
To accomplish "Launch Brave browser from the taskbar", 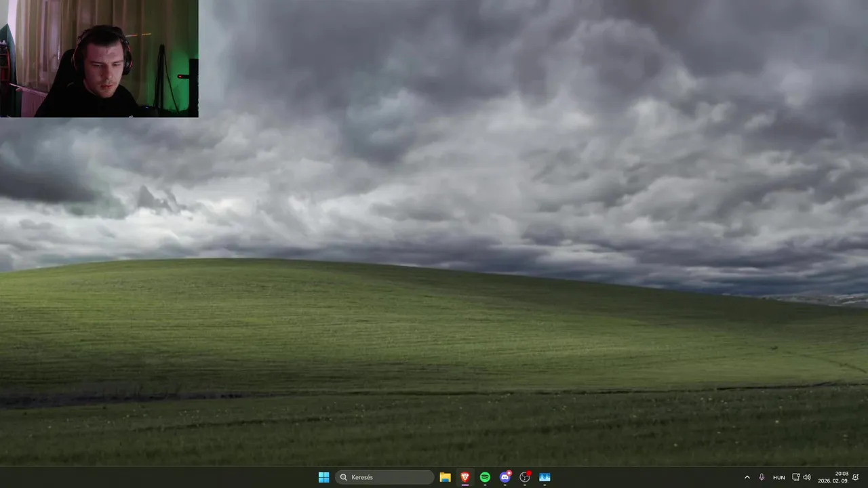I will pyautogui.click(x=465, y=477).
